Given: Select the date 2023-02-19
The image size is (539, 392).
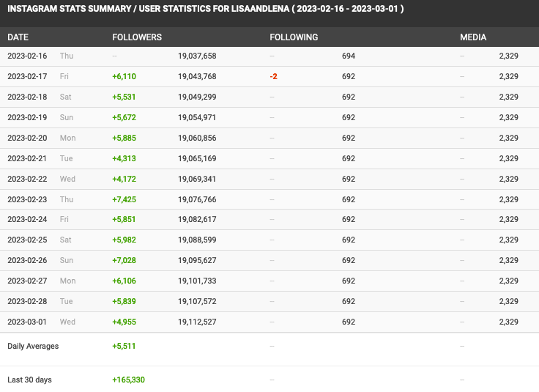Looking at the screenshot, I should click(27, 117).
